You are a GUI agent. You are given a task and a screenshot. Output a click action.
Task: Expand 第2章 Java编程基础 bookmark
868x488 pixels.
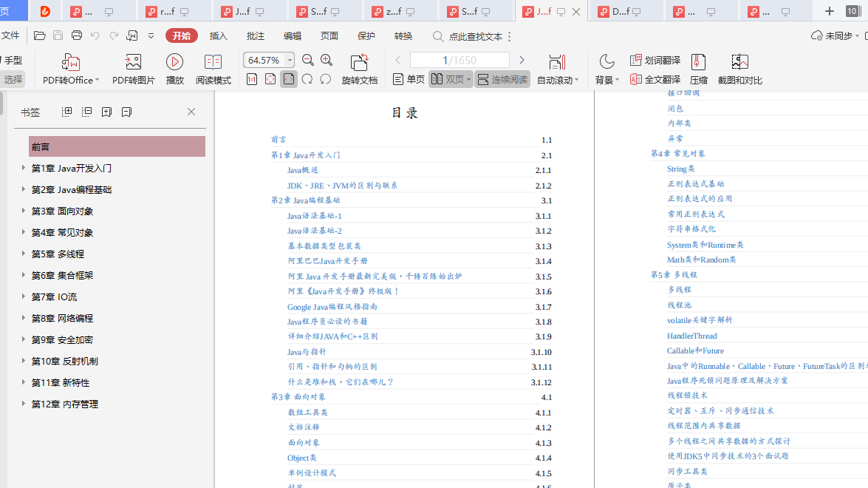click(23, 189)
